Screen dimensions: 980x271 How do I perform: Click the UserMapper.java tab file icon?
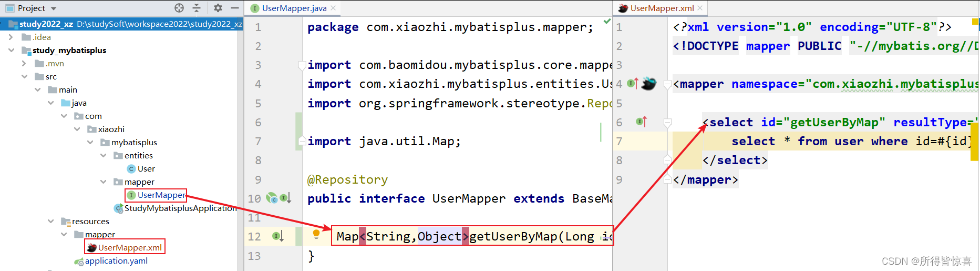255,8
